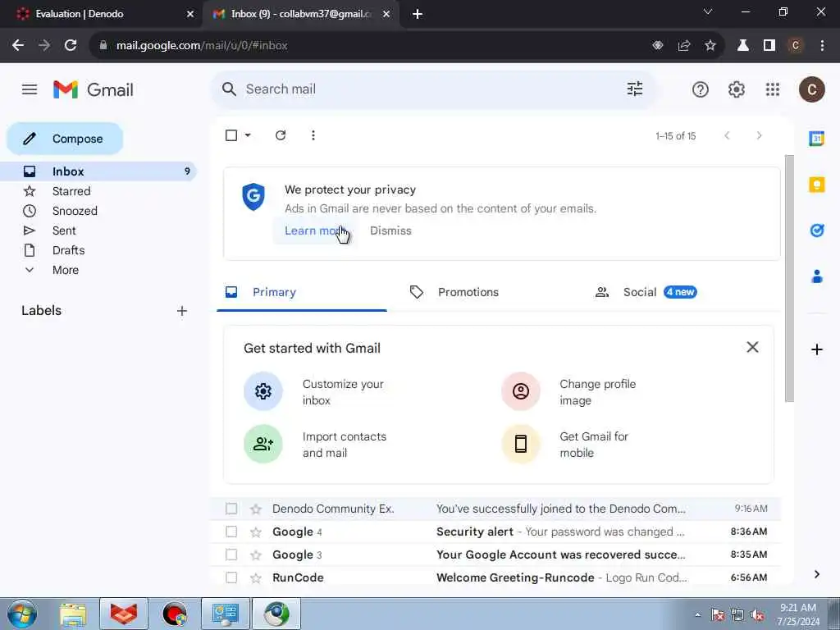Click the Customize your inbox gear icon
This screenshot has width=840, height=630.
[263, 391]
